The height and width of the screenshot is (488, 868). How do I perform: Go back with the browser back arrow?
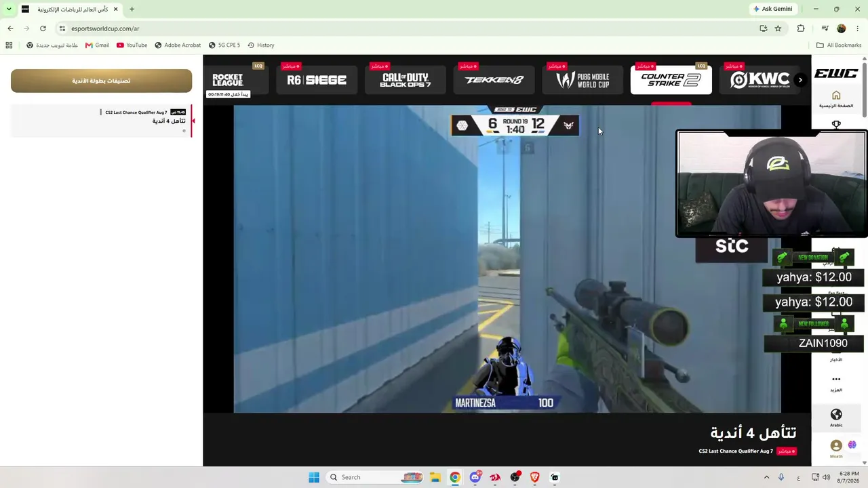(x=10, y=28)
